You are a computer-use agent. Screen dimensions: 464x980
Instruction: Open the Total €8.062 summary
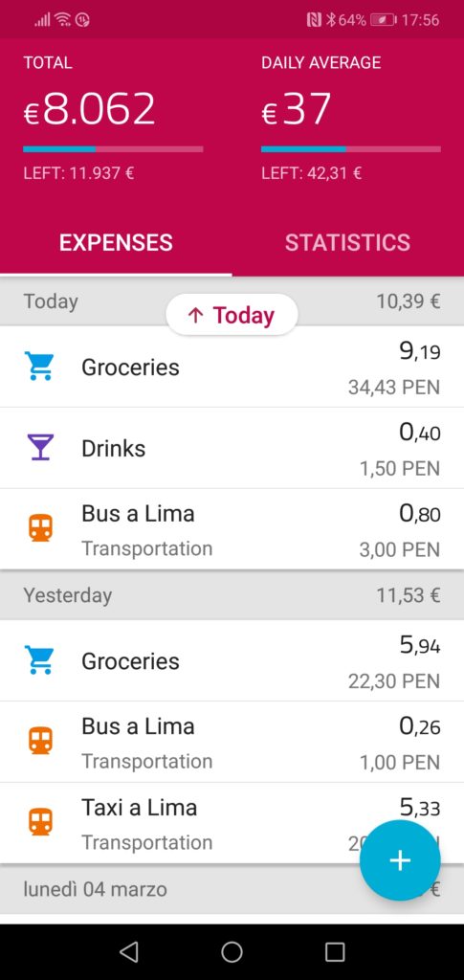coord(89,108)
